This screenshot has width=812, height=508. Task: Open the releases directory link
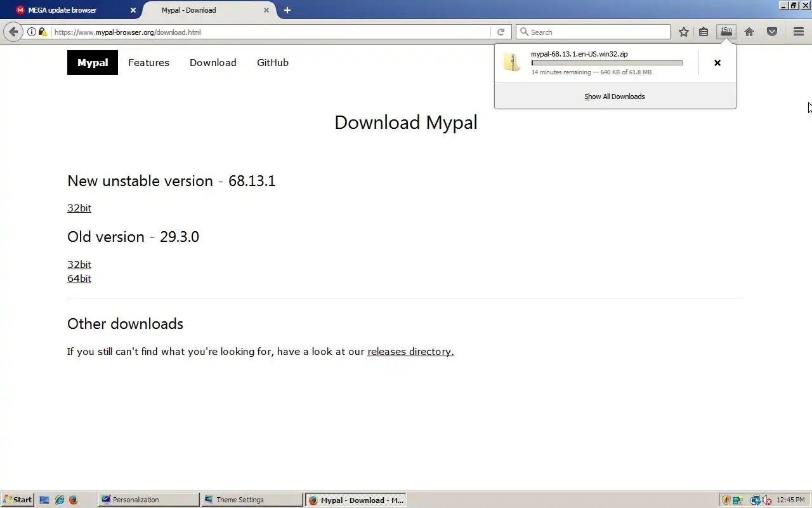pos(410,351)
